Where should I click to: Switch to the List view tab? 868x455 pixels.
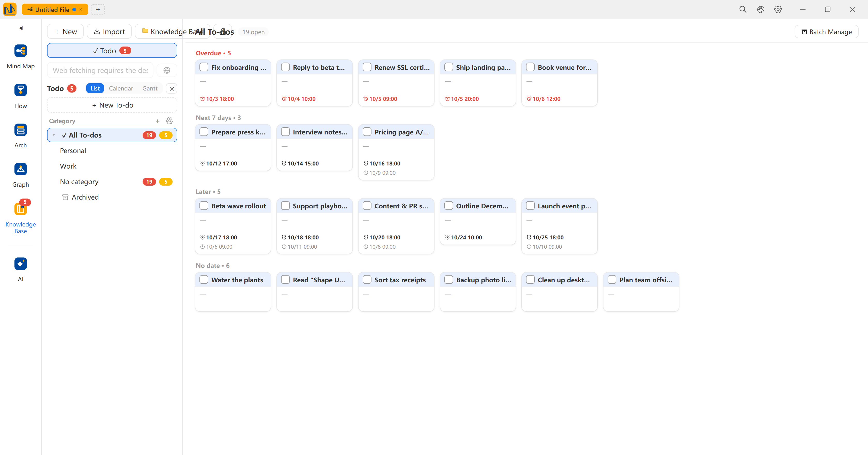[95, 88]
